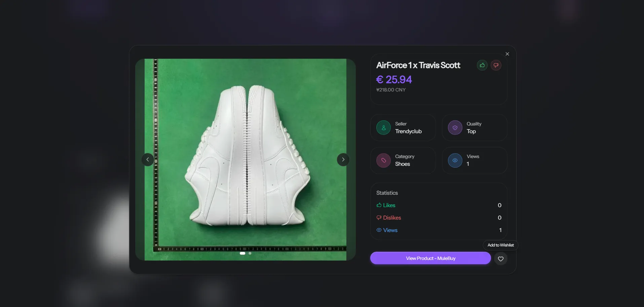
Task: Select the Seller Trendyclub profile icon
Action: click(x=384, y=127)
